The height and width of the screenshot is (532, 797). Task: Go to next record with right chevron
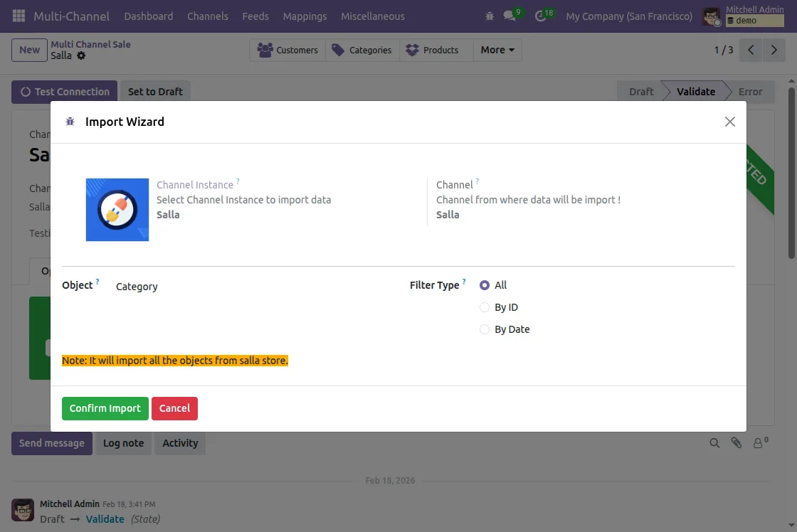774,50
